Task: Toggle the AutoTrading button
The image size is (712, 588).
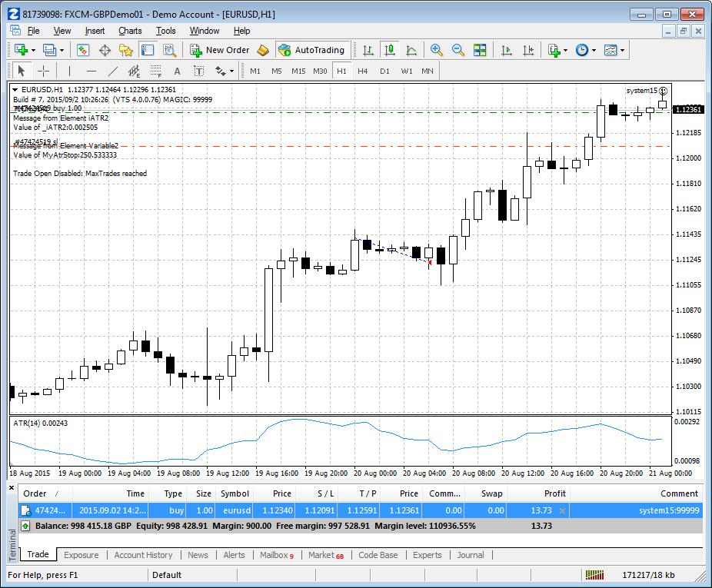Action: pos(312,50)
